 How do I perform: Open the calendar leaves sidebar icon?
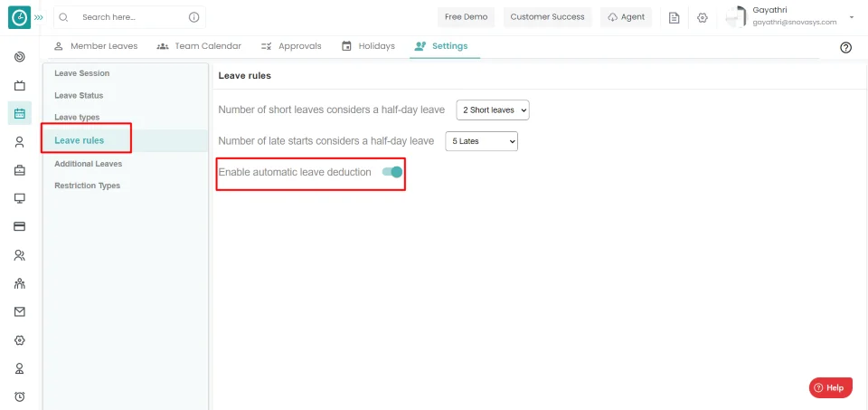pos(20,113)
